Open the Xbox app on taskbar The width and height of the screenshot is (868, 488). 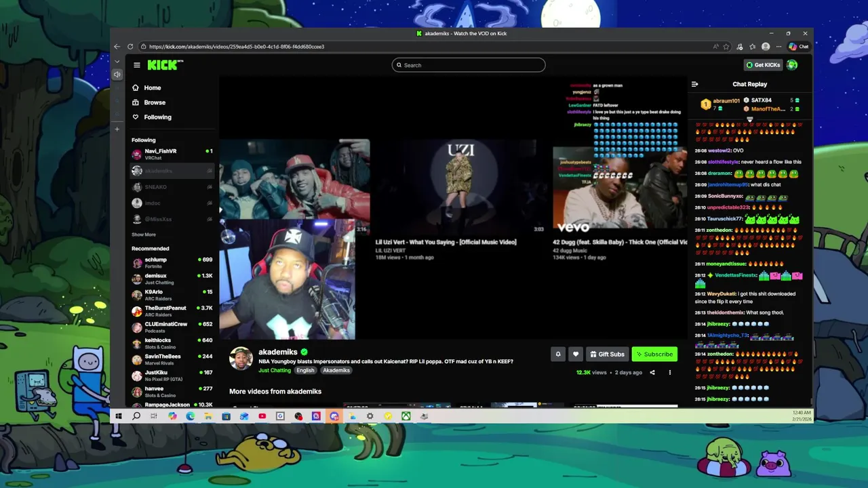click(x=406, y=416)
